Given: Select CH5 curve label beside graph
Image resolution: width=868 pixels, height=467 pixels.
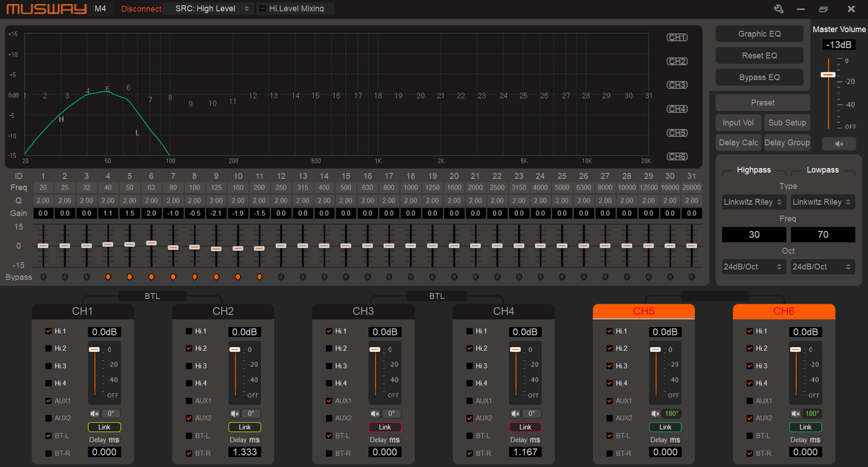Looking at the screenshot, I should [x=677, y=133].
